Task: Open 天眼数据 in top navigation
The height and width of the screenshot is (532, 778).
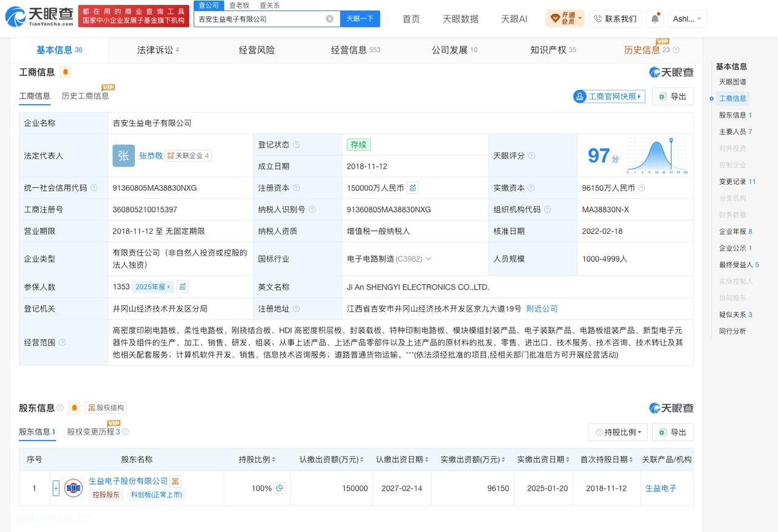Action: pos(460,19)
